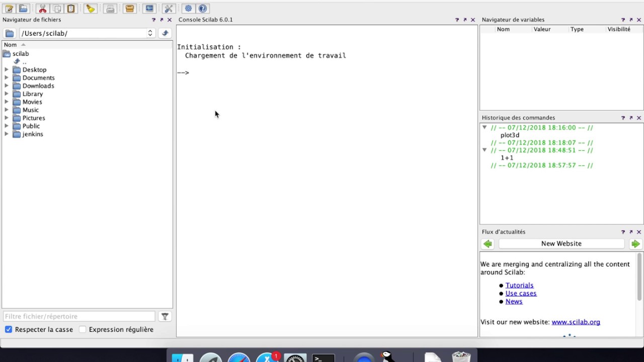The width and height of the screenshot is (644, 362).
Task: Open the News link
Action: click(514, 302)
